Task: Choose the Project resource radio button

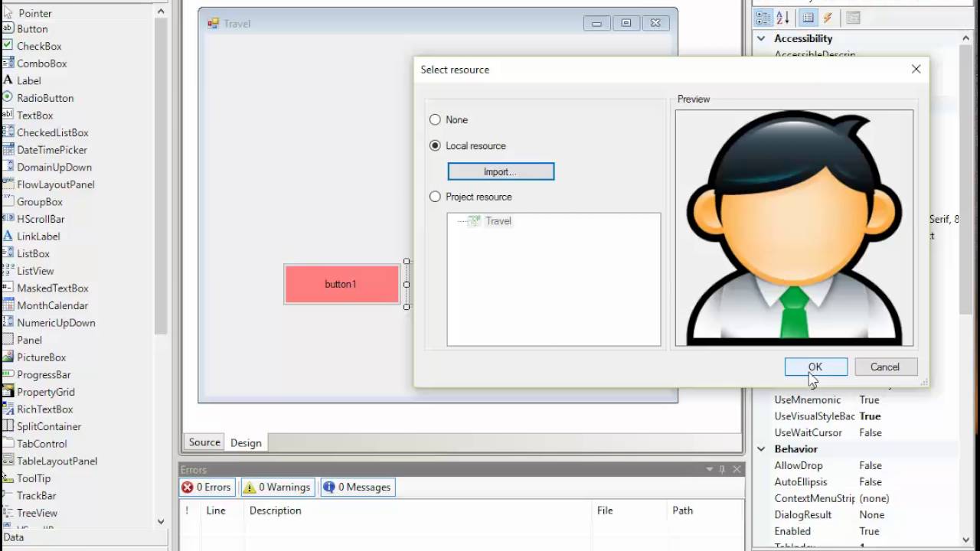Action: pyautogui.click(x=435, y=197)
